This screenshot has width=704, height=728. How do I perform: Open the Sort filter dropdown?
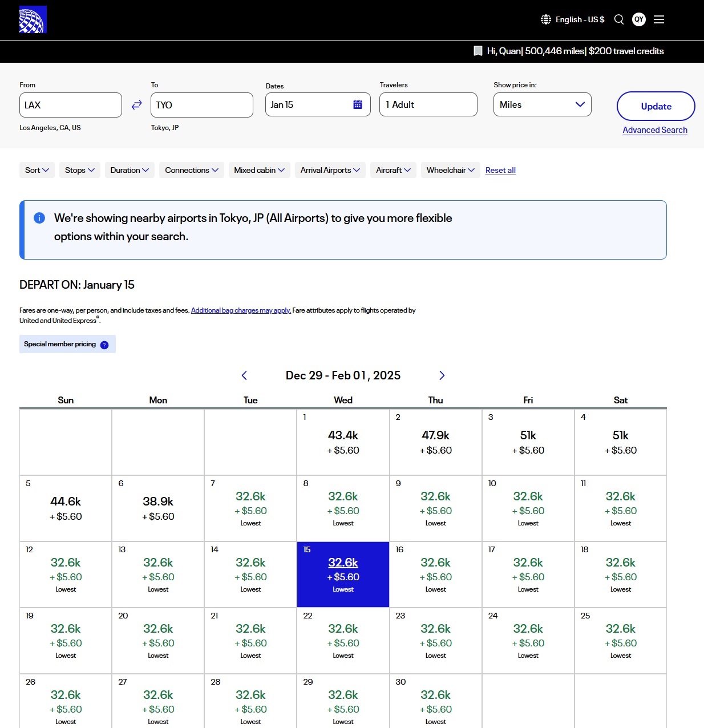37,170
